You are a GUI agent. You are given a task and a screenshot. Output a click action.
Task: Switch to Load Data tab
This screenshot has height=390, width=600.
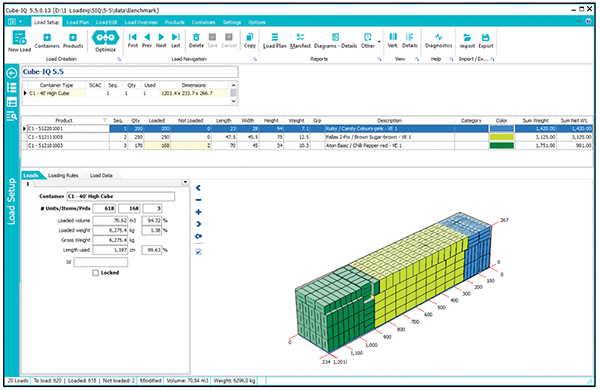coord(101,175)
